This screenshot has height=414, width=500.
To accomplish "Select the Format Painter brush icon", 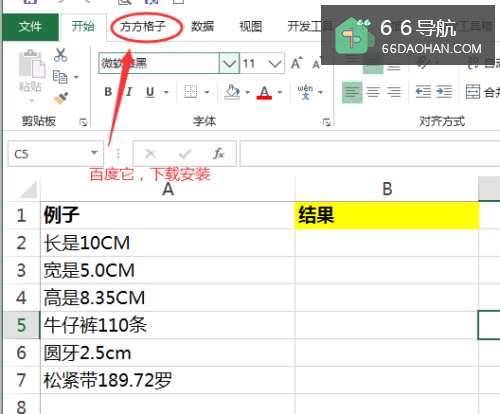I will pos(61,98).
